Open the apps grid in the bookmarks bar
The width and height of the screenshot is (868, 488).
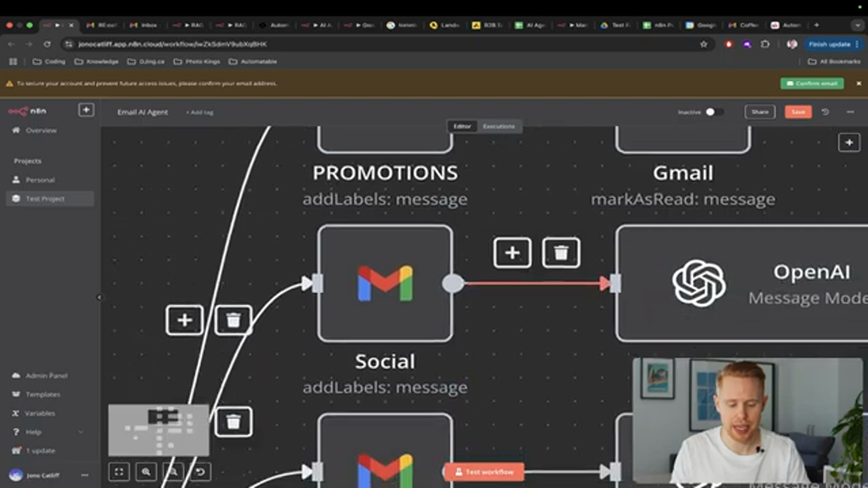(x=12, y=62)
